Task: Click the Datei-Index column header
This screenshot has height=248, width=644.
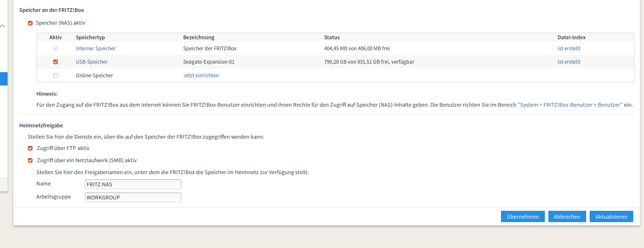Action: coord(571,38)
